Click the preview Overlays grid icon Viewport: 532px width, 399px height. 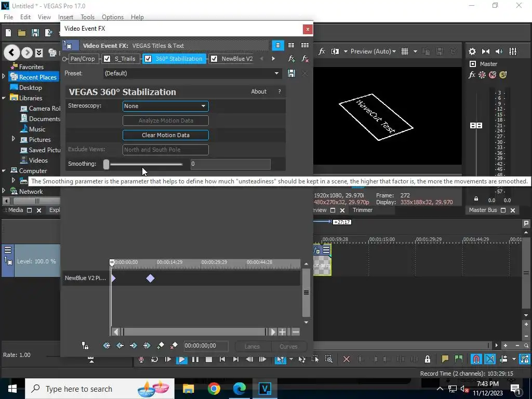click(x=404, y=51)
